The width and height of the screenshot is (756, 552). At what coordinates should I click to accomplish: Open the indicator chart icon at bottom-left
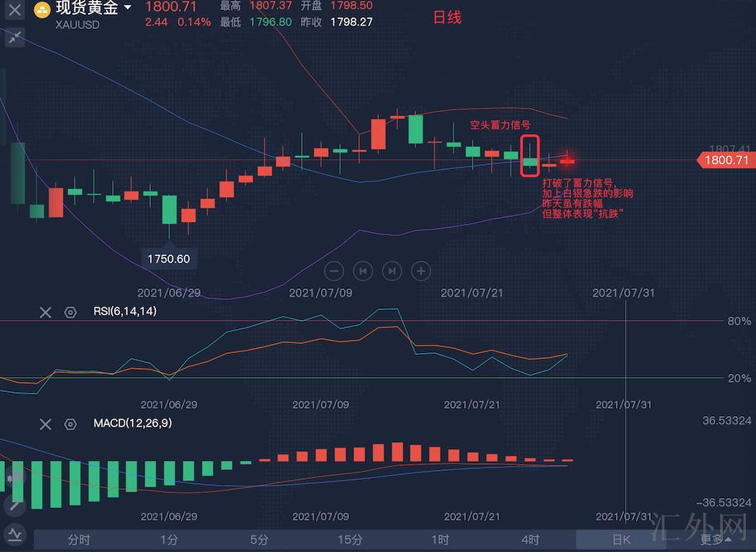pos(14,533)
